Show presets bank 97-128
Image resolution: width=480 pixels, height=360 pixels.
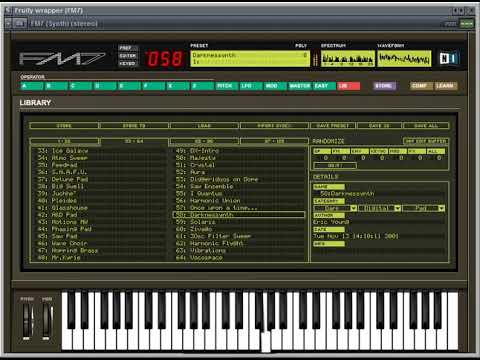coord(274,141)
